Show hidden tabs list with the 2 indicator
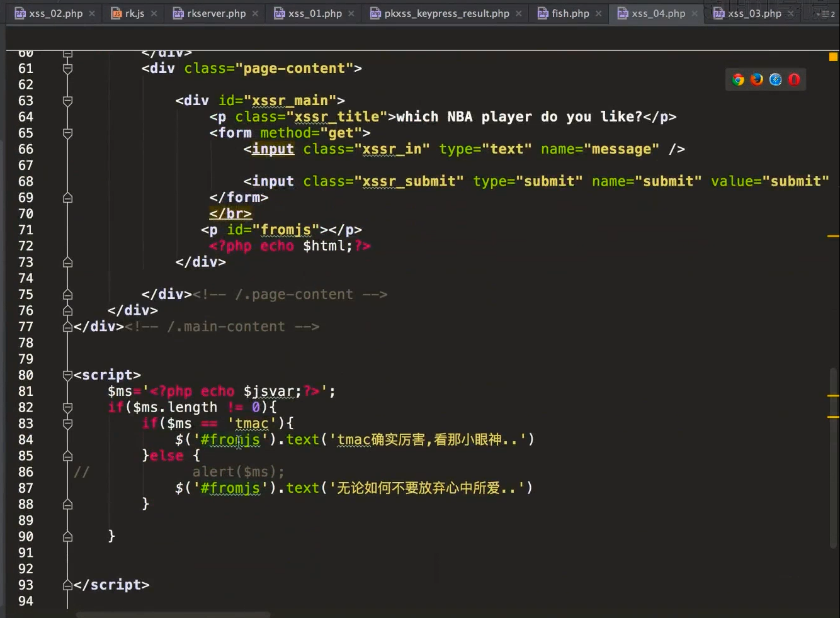The width and height of the screenshot is (840, 618). click(x=826, y=13)
